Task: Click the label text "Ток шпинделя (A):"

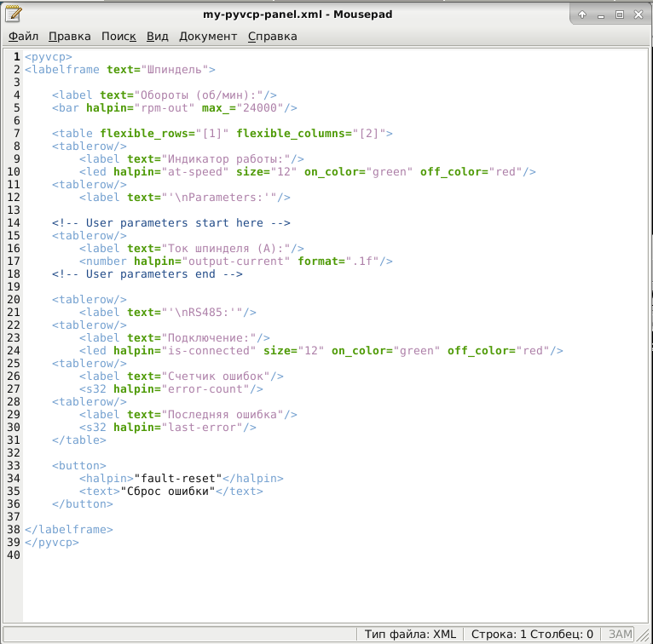Action: point(226,249)
